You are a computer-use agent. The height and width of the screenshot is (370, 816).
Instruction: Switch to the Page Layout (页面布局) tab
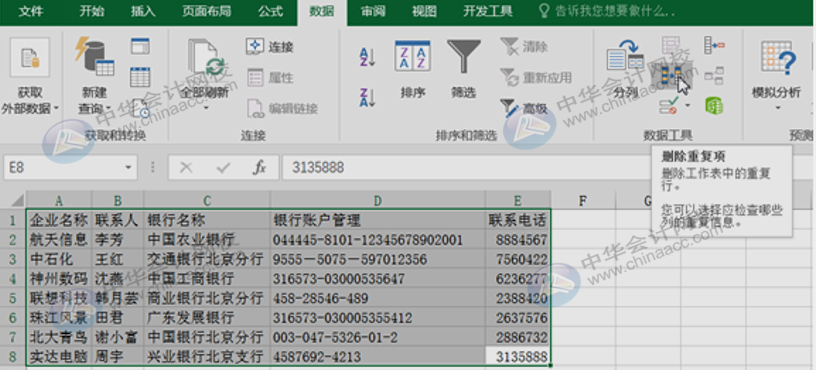[x=207, y=11]
